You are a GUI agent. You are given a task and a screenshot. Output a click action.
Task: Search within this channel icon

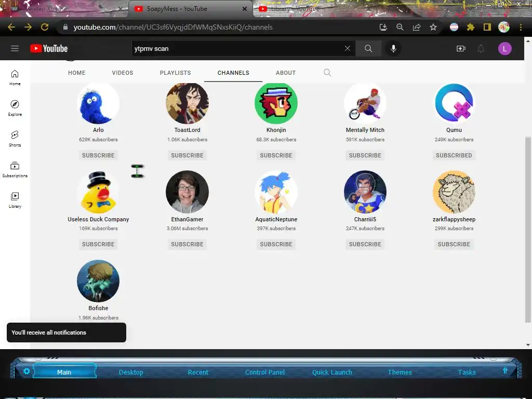pyautogui.click(x=327, y=73)
